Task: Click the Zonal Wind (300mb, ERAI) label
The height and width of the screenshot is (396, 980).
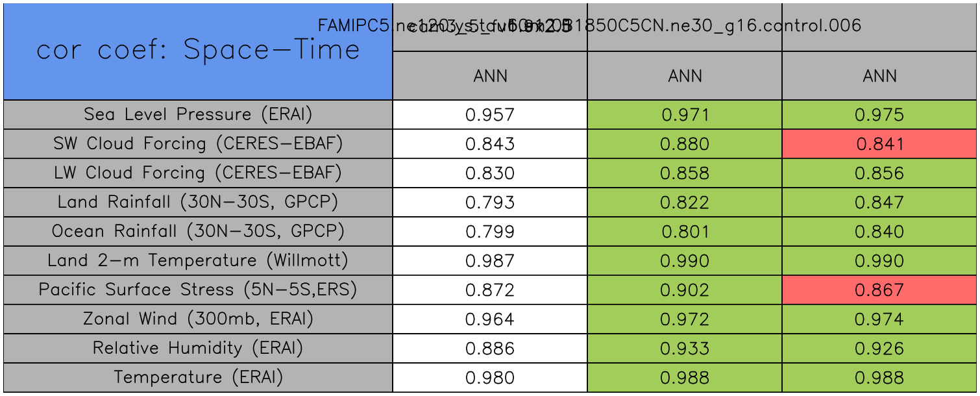Action: click(x=198, y=319)
